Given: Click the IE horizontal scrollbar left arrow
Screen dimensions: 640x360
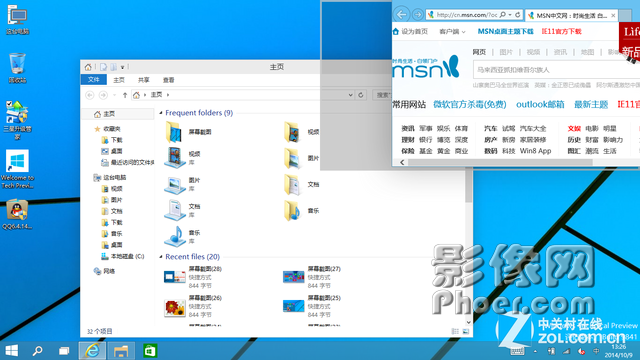Looking at the screenshot, I should click(x=402, y=162).
